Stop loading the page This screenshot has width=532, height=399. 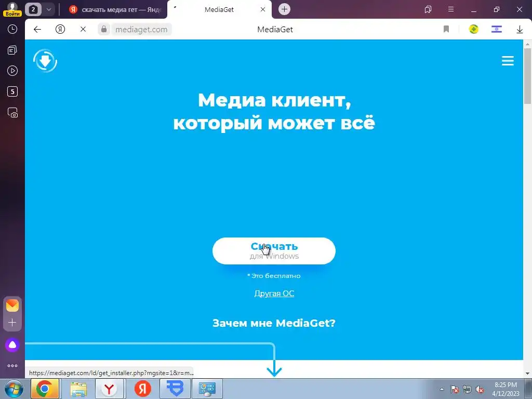tap(83, 30)
